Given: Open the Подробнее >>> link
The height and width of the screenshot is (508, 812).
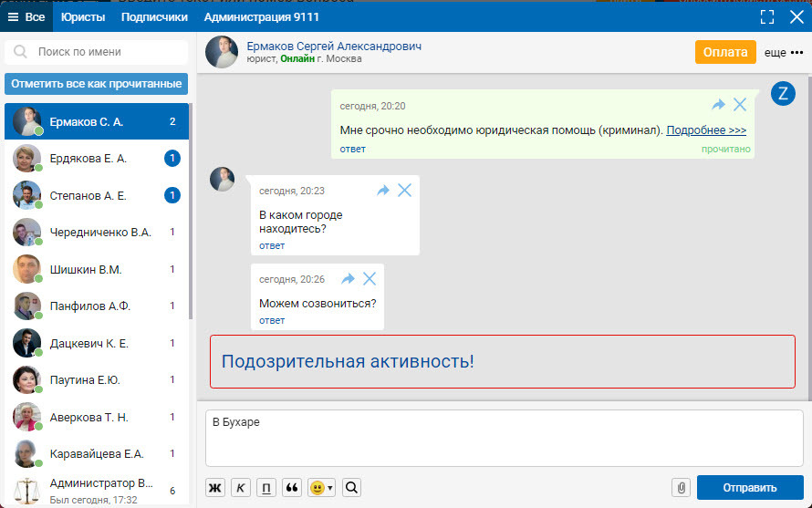Looking at the screenshot, I should coord(706,130).
